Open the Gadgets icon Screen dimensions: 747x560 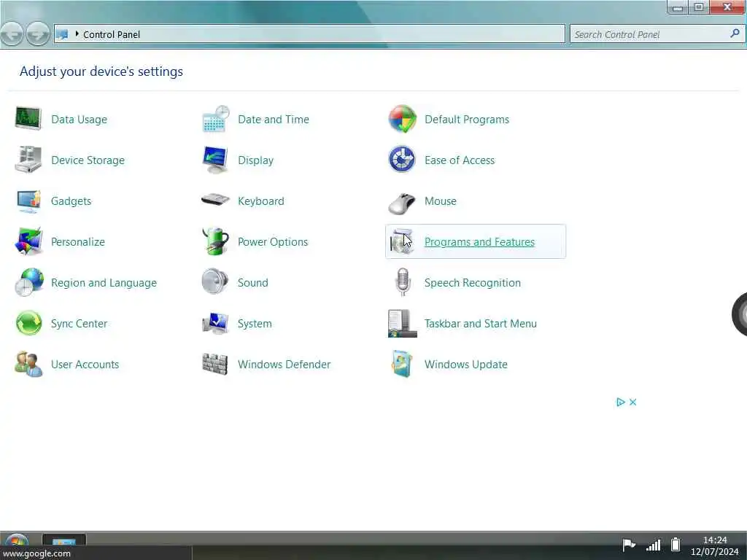point(28,201)
